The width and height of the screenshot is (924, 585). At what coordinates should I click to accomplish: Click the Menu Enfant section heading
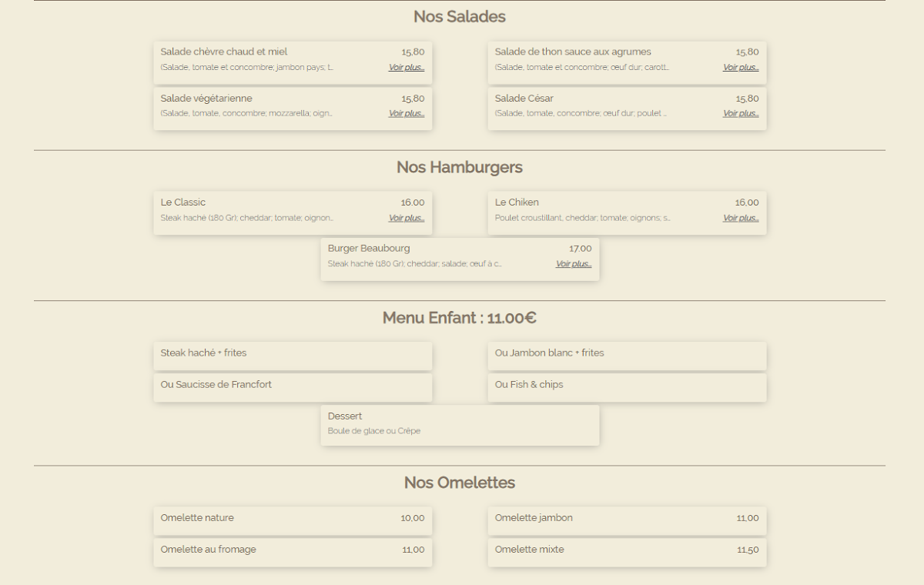pos(460,318)
